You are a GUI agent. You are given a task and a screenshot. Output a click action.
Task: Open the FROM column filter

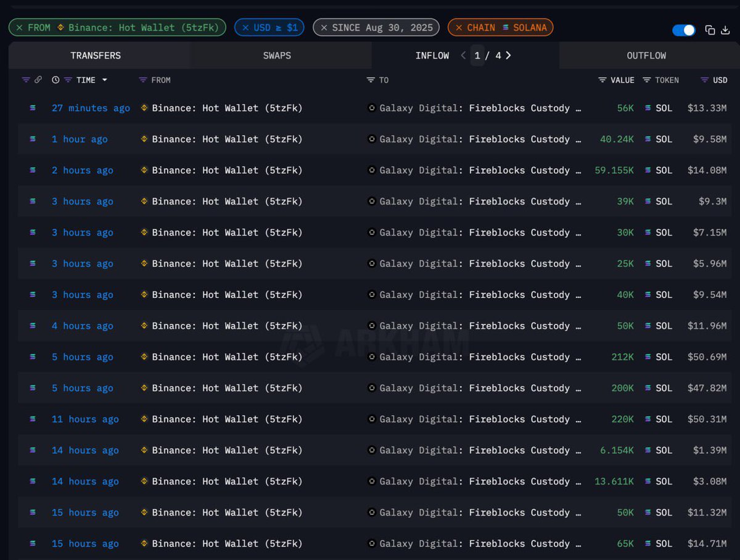[x=143, y=80]
